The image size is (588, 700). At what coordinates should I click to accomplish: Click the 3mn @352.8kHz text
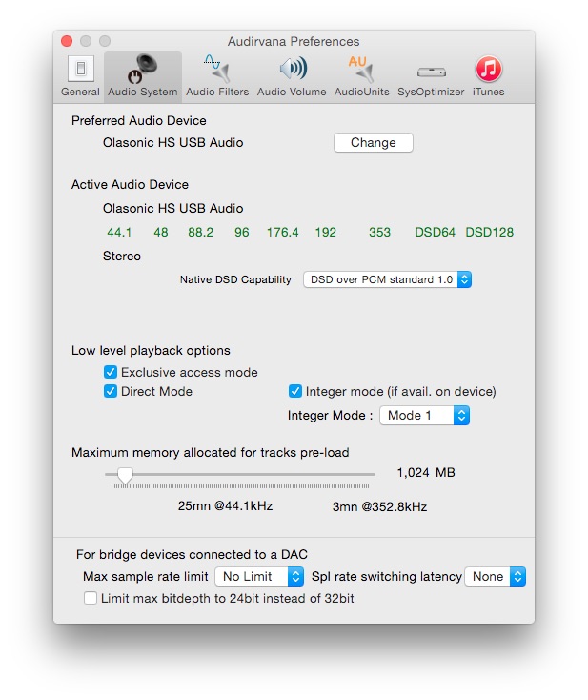379,506
